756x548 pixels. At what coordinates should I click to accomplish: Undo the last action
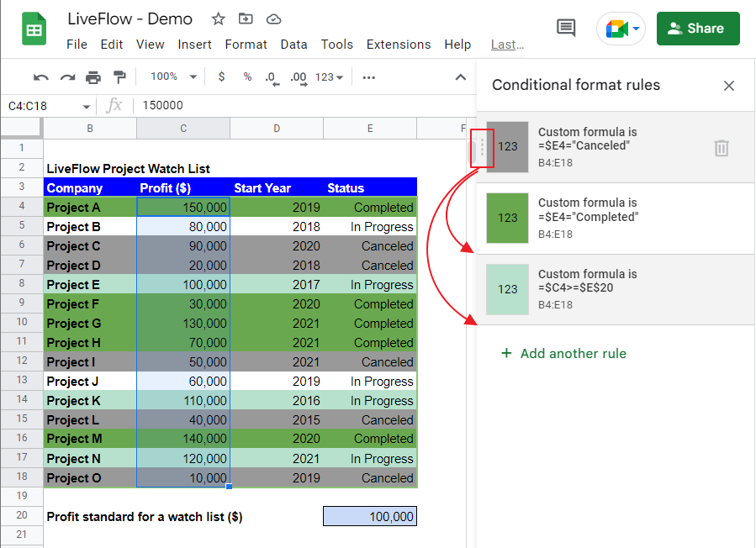[x=40, y=76]
